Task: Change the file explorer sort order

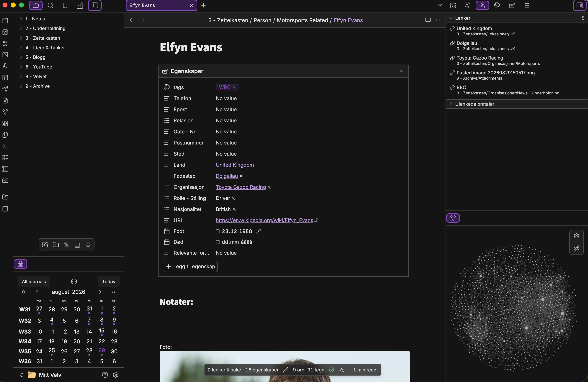Action: tap(66, 244)
